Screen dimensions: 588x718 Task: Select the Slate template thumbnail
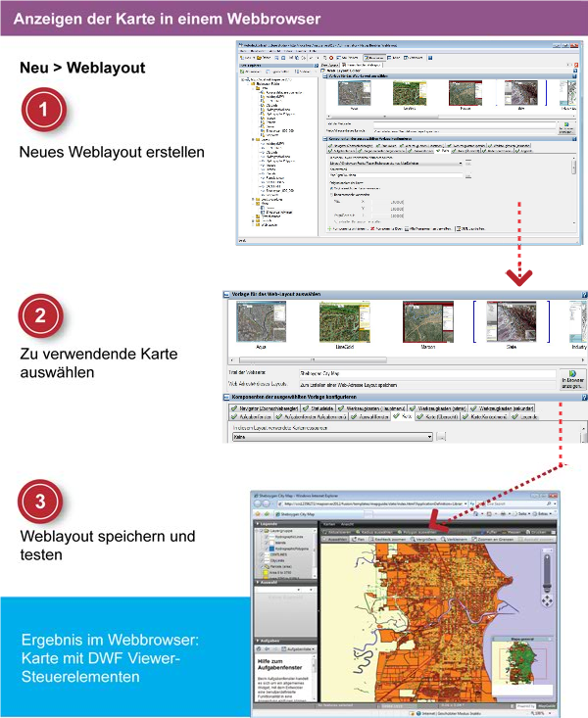pos(512,322)
